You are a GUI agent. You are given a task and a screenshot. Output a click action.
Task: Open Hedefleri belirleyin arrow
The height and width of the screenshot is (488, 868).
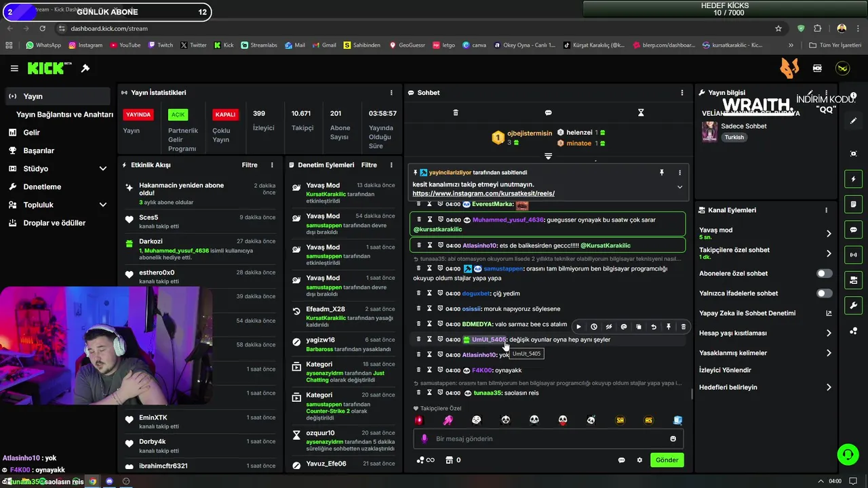click(828, 388)
